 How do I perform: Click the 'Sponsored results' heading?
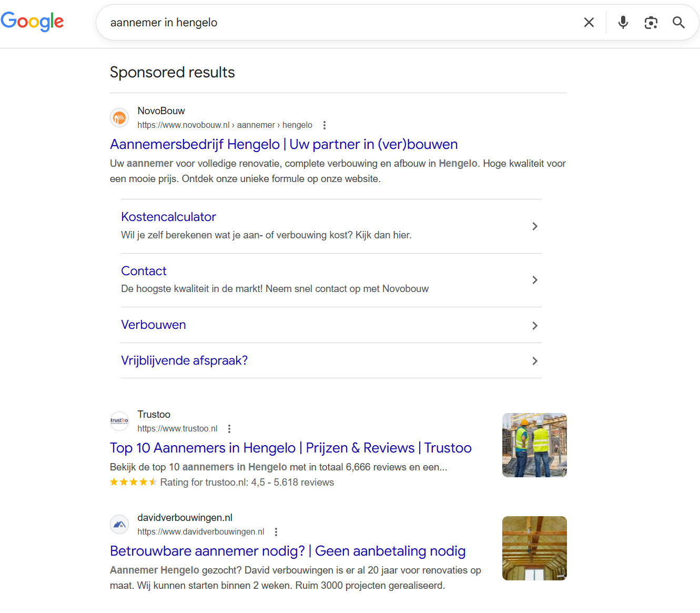173,72
